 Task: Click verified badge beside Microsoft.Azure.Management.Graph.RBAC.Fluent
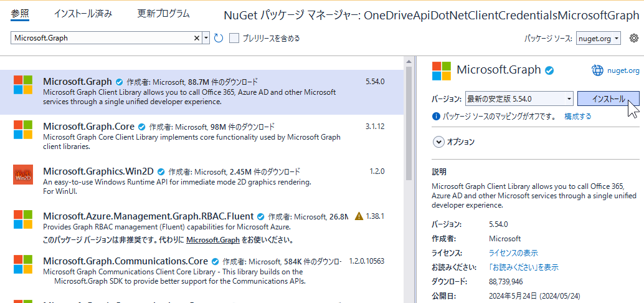click(261, 216)
